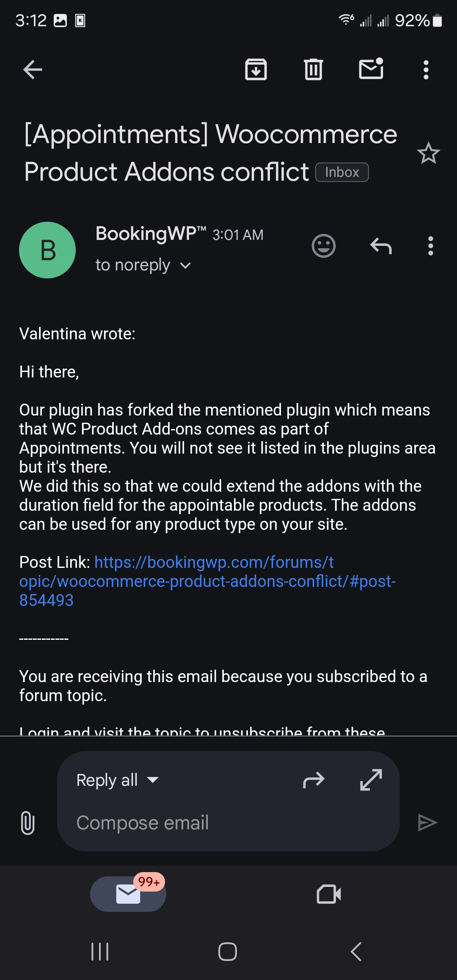
Task: Open the top overflow menu
Action: point(426,70)
